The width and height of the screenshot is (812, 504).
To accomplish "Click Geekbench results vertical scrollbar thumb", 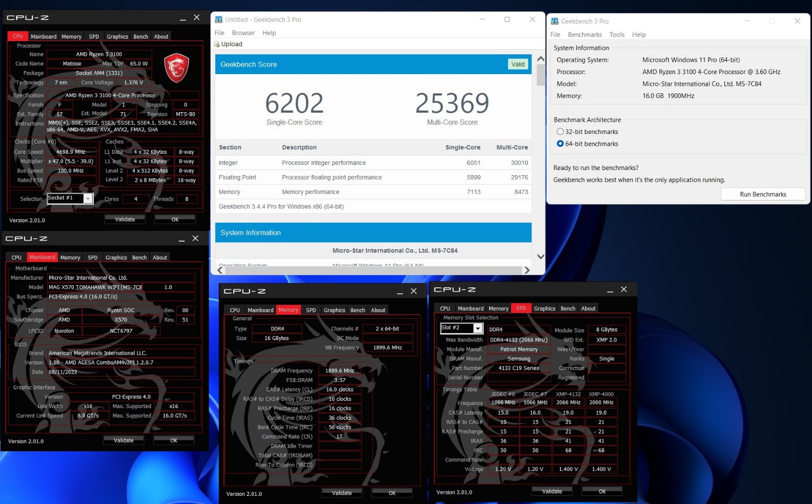I will click(x=540, y=74).
